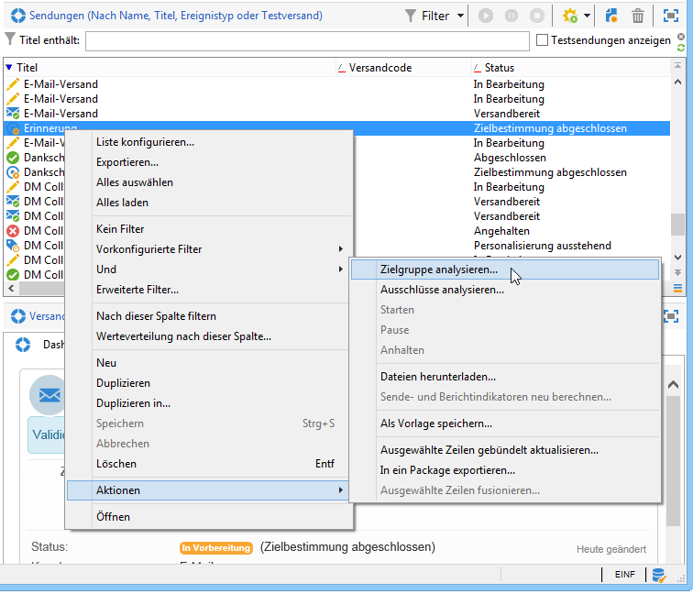This screenshot has width=693, height=616.
Task: Click the Angehalten status cell
Action: click(501, 231)
